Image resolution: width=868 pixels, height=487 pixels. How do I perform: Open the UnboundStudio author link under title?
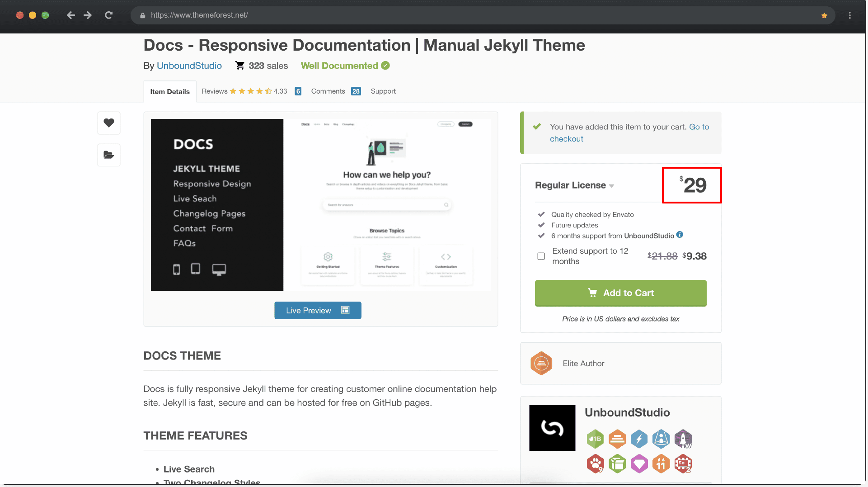tap(189, 66)
